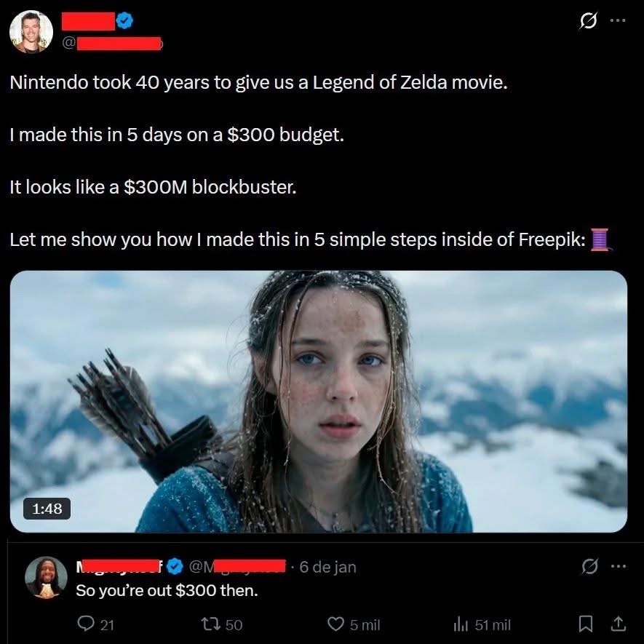Open the more options menu on main post
644x644 pixels.
[x=617, y=20]
